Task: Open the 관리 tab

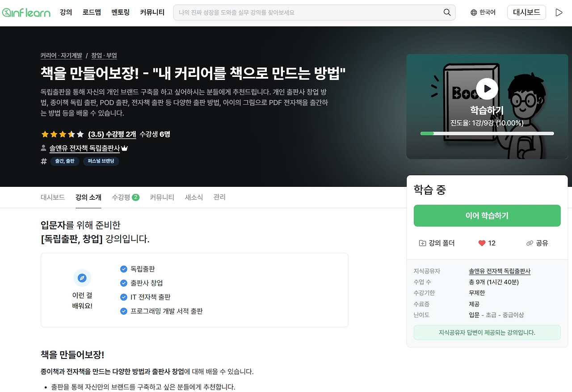Action: [x=219, y=197]
